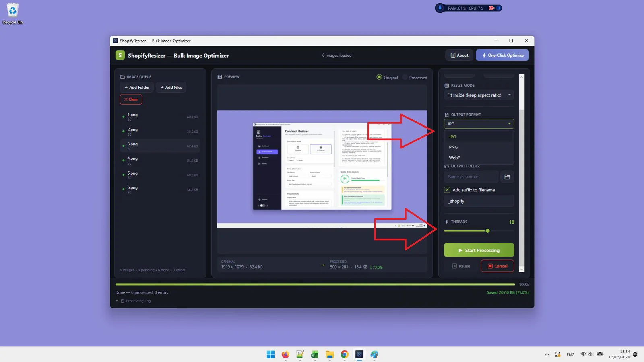Click the volume speaker tray icon

590,354
